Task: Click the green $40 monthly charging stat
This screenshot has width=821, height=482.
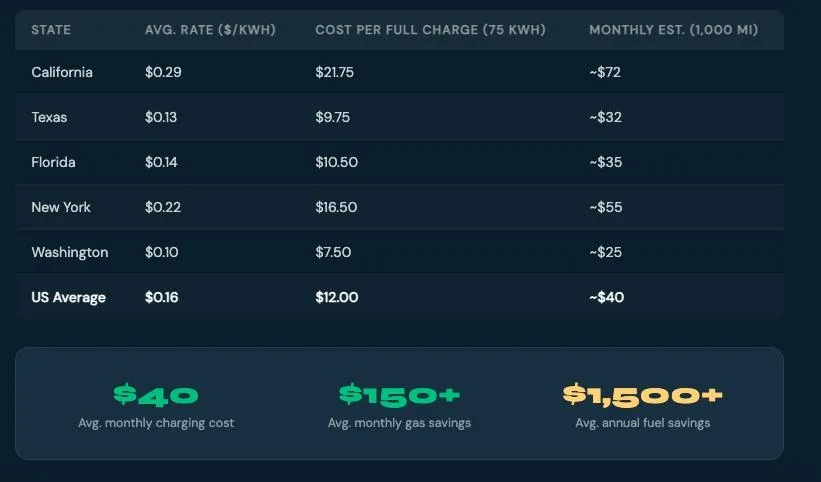Action: tap(156, 395)
